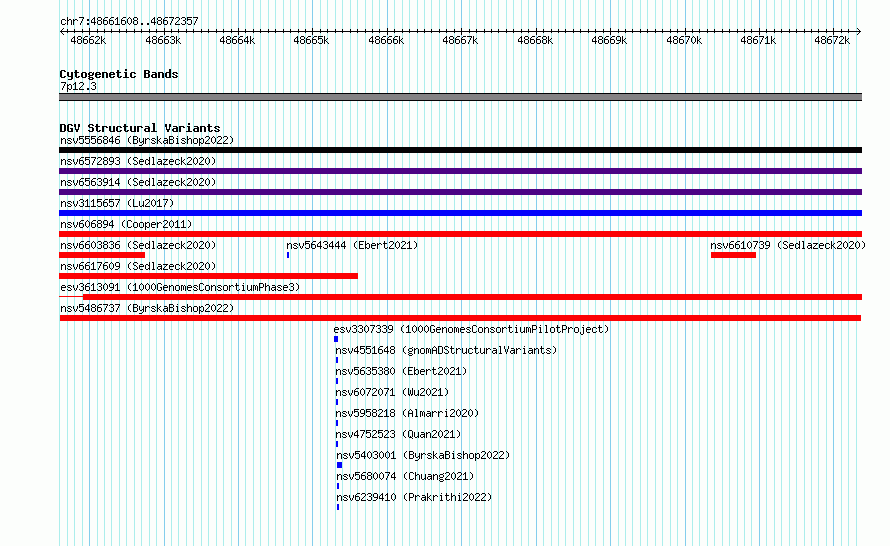Viewport: 890px width, 546px height.
Task: Open the nsv5680074 (Chuang2021) label
Action: 405,476
